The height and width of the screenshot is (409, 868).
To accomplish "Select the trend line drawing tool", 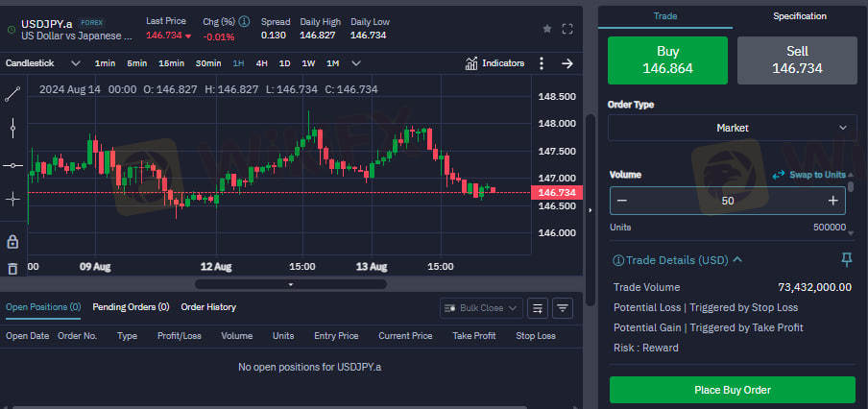I will (x=12, y=94).
